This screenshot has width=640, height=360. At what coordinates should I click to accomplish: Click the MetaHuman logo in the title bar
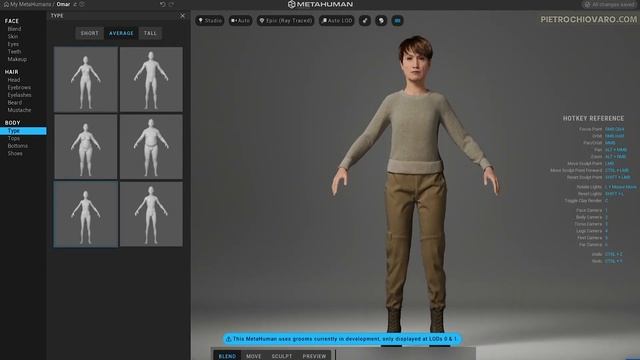pyautogui.click(x=320, y=4)
